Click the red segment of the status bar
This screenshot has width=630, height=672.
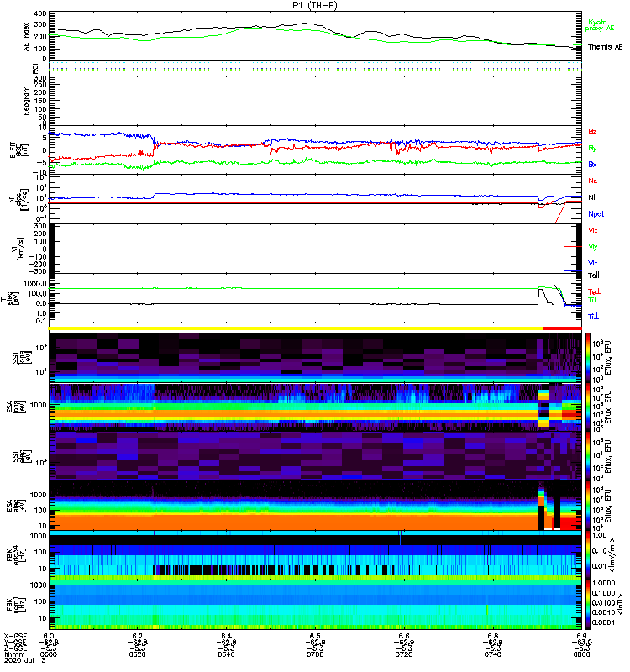562,328
